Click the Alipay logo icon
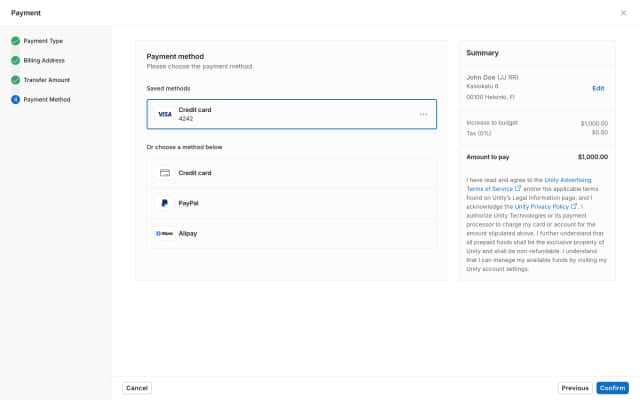The image size is (640, 400). click(x=164, y=233)
